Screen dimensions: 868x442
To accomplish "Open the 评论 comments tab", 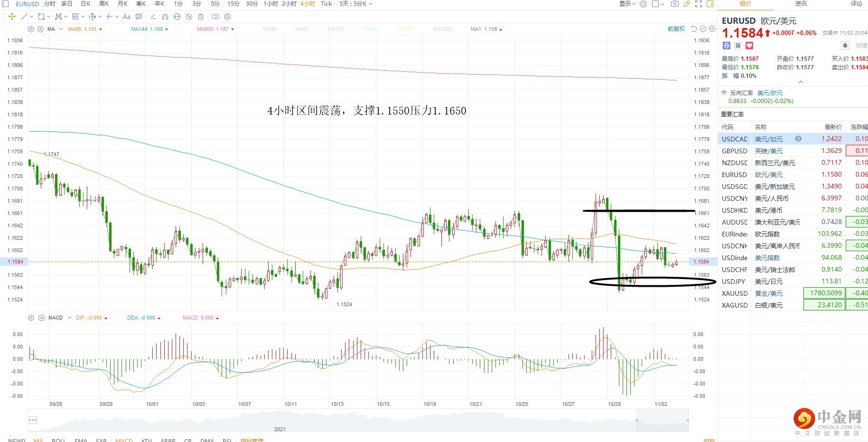I will pos(857,4).
